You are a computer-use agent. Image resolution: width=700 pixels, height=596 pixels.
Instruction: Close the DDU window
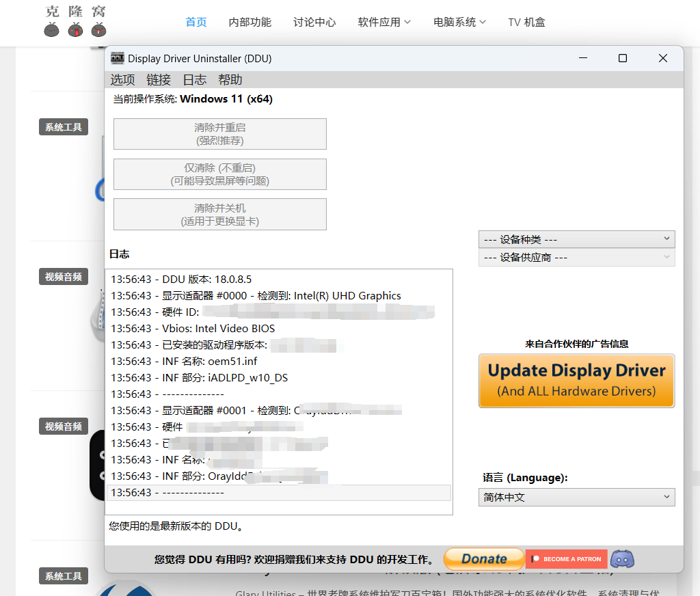663,58
